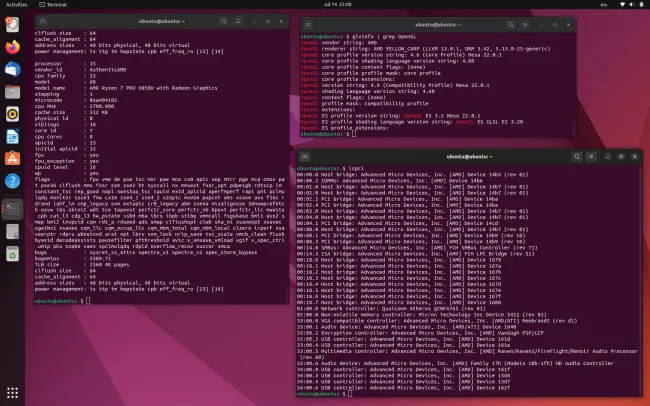The width and height of the screenshot is (650, 406).
Task: Open hamburger menu in the lspci terminal
Action: tap(591, 157)
